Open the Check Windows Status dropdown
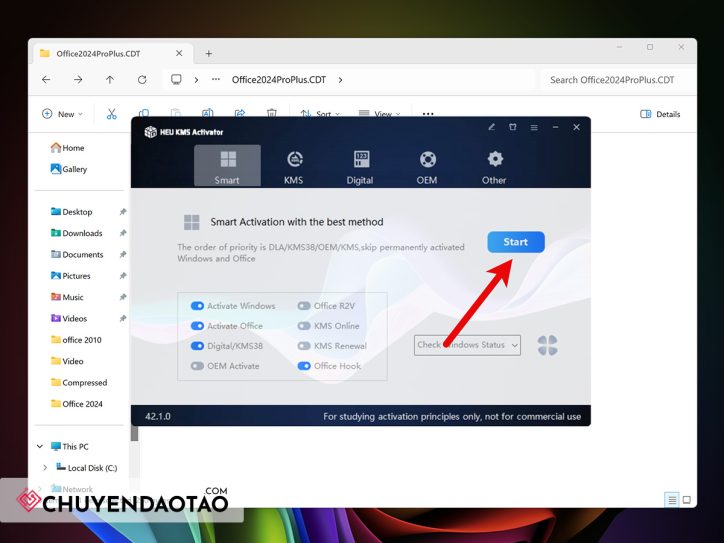Screen dimensions: 724x543 pos(467,345)
